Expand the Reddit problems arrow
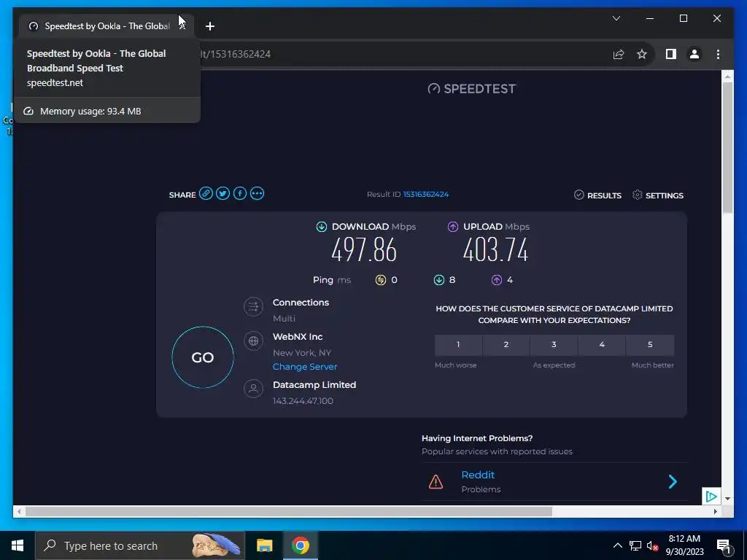The height and width of the screenshot is (560, 747). (673, 482)
